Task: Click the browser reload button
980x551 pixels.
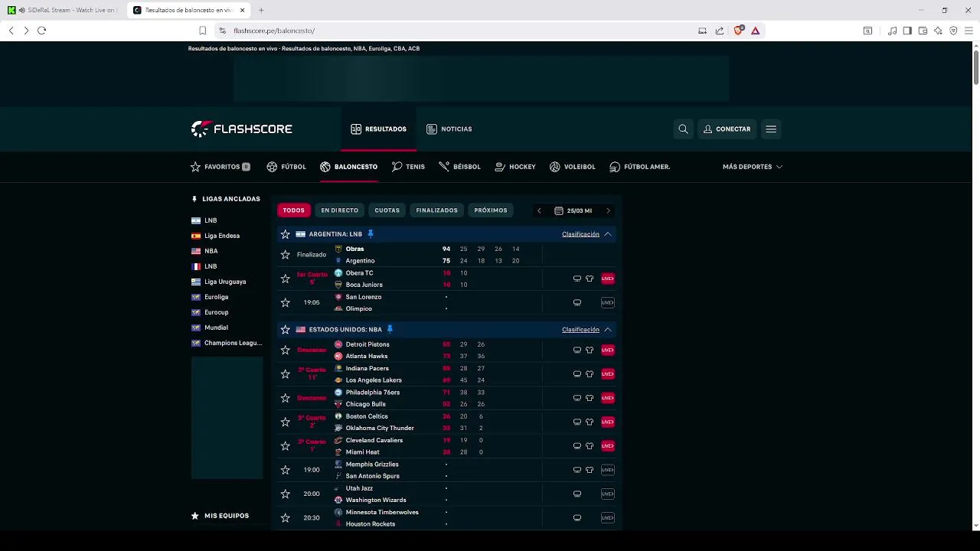Action: (41, 31)
